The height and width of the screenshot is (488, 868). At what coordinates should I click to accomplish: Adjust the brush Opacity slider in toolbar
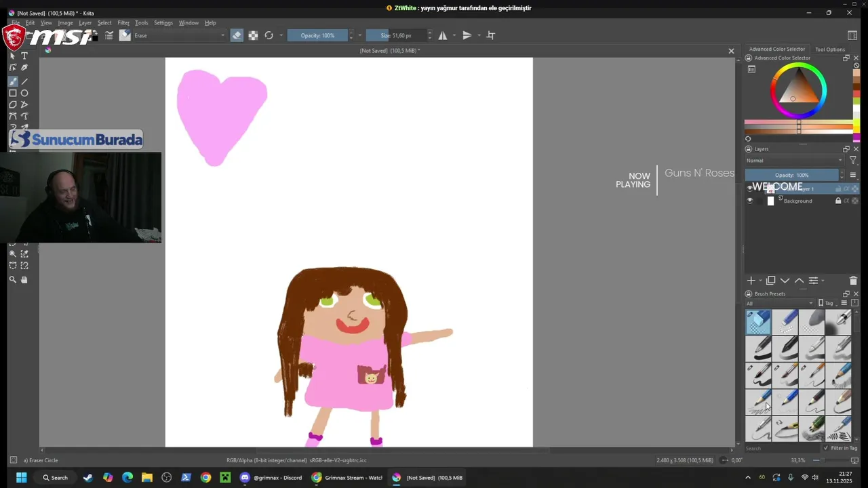pos(317,35)
